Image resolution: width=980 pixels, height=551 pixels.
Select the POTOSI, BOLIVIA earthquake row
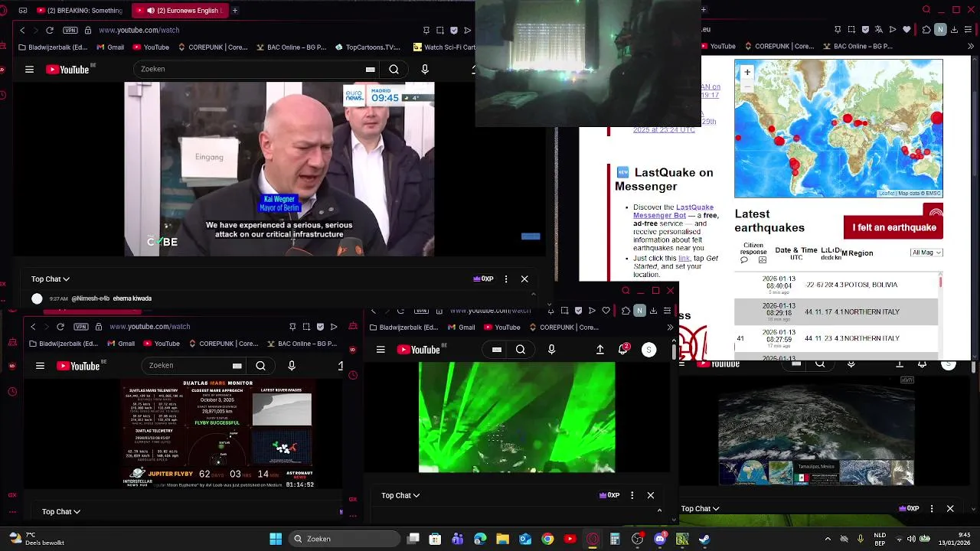point(836,285)
